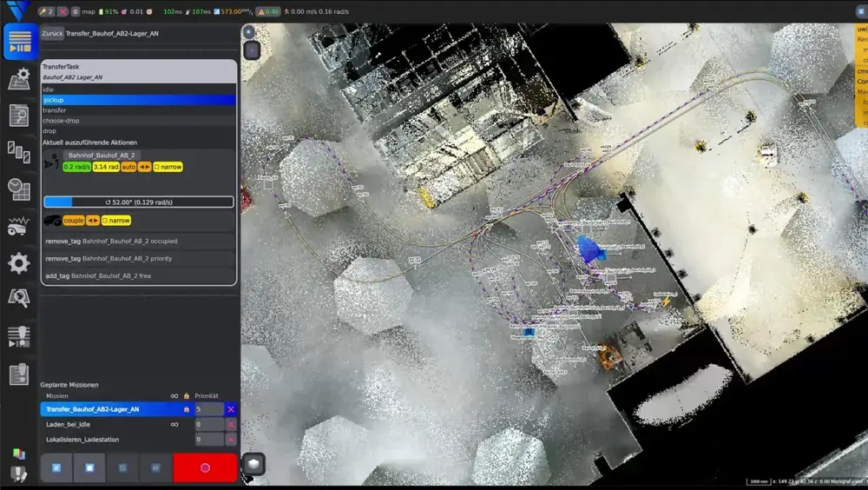This screenshot has height=490, width=868.
Task: Stop the running mission
Action: [89, 467]
